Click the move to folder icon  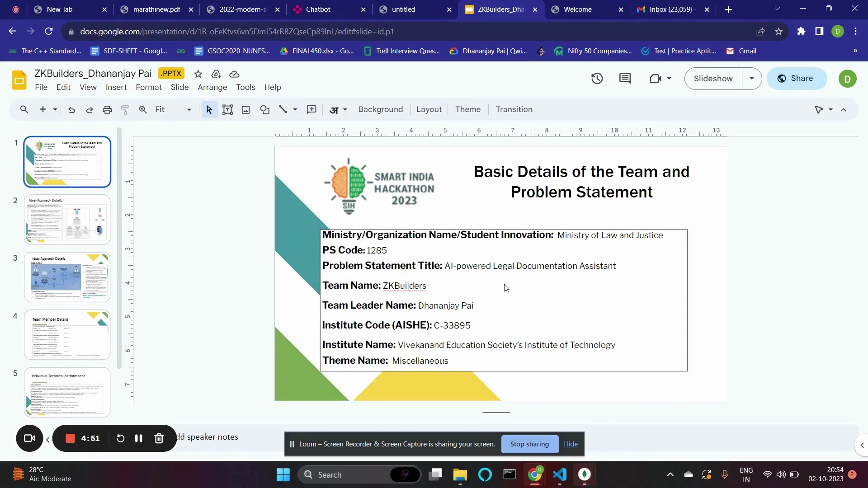(216, 74)
